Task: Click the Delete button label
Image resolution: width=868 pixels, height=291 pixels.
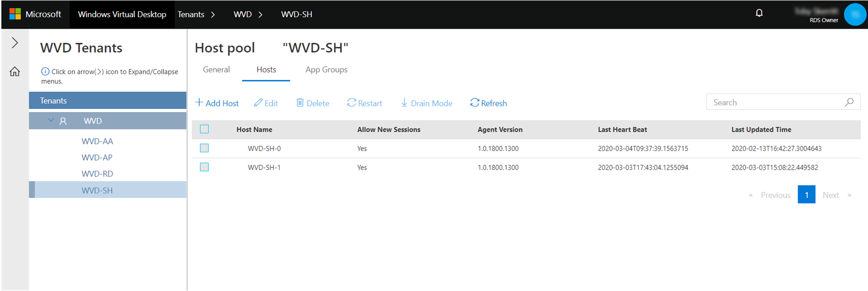Action: point(318,103)
